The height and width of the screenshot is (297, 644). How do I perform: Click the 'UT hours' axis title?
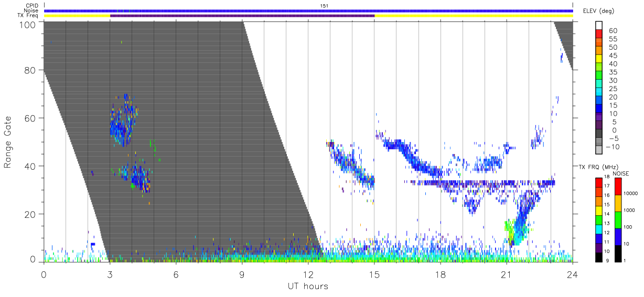click(308, 286)
